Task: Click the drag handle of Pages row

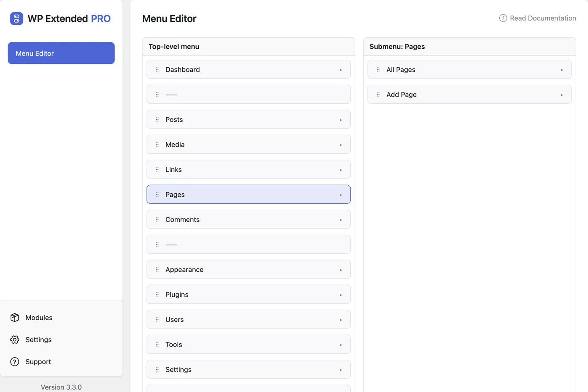Action: pyautogui.click(x=157, y=195)
